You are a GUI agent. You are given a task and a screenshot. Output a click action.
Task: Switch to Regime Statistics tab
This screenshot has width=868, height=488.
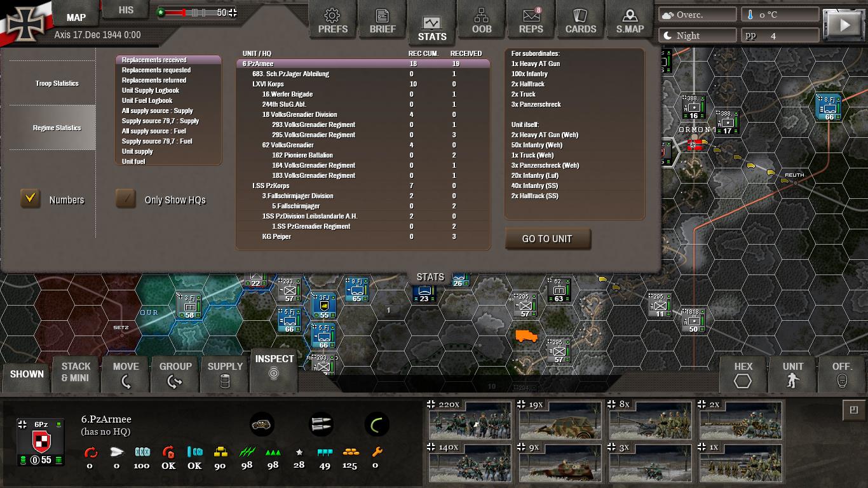(57, 128)
